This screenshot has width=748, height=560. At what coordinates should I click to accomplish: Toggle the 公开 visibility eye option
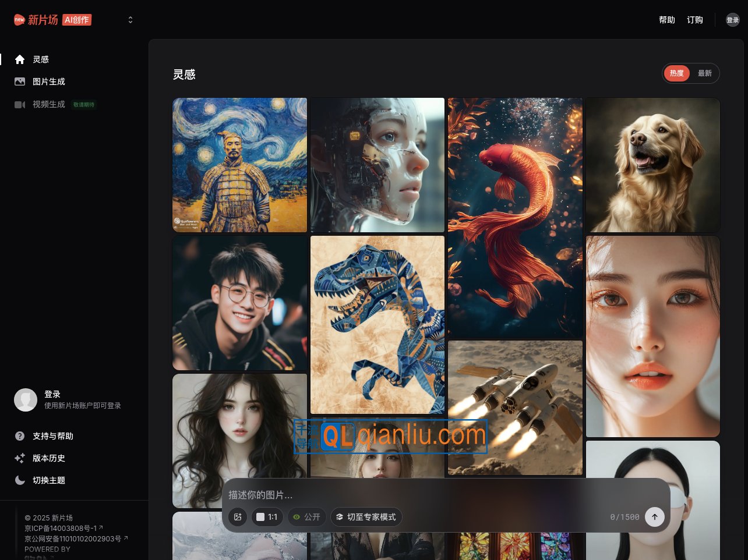pyautogui.click(x=306, y=517)
